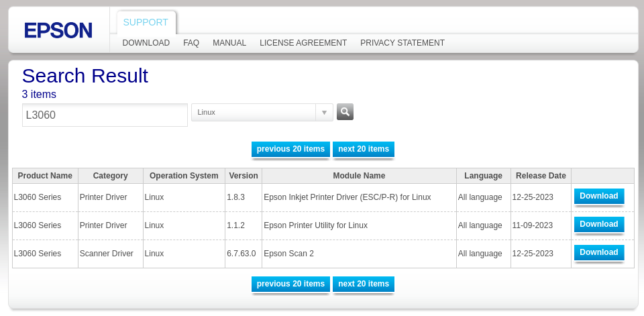
Task: Click the 'Module Name' column header
Action: coord(359,176)
